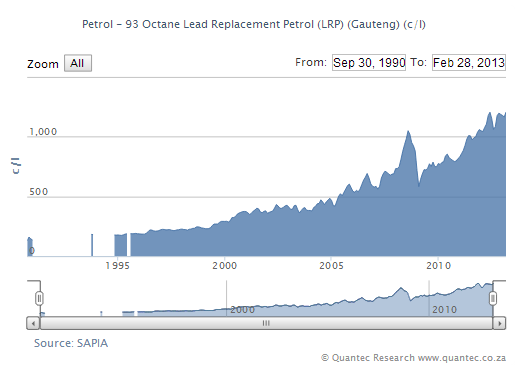Click the 2005 x-axis label
This screenshot has width=521, height=376.
coord(331,266)
